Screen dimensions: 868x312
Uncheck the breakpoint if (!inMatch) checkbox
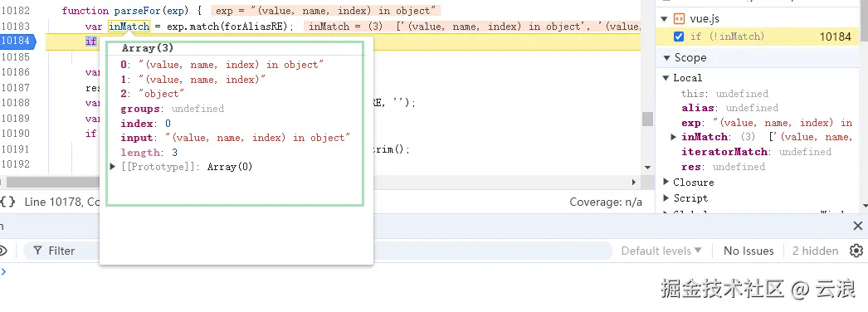coord(678,37)
